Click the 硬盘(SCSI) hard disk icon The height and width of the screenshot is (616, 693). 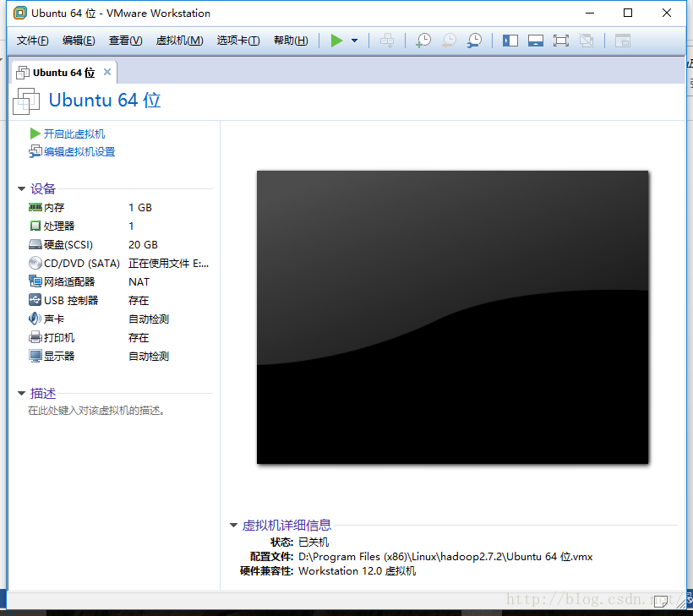pos(35,245)
